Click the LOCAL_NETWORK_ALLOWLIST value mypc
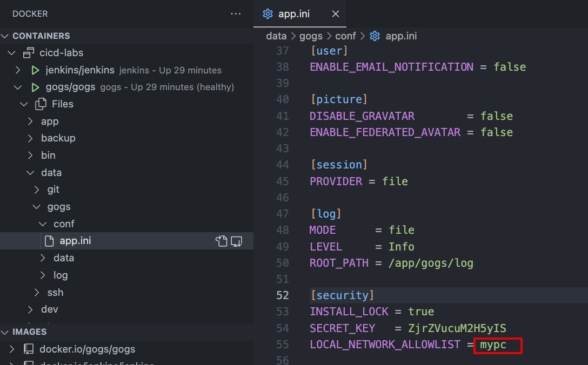588x365 pixels. [493, 345]
